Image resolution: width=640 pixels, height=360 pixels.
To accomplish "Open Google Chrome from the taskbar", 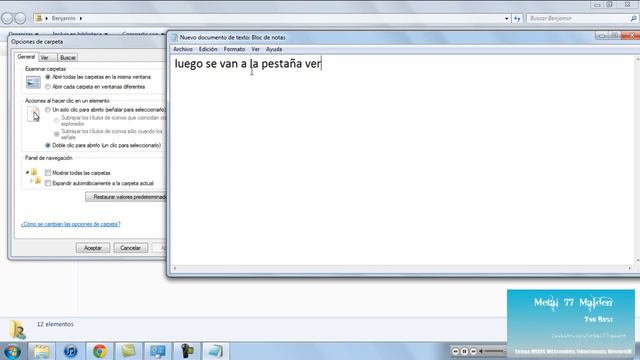I will click(100, 351).
